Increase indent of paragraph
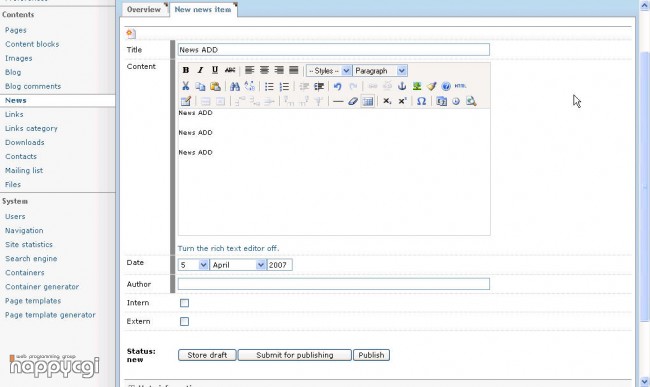 tap(319, 86)
